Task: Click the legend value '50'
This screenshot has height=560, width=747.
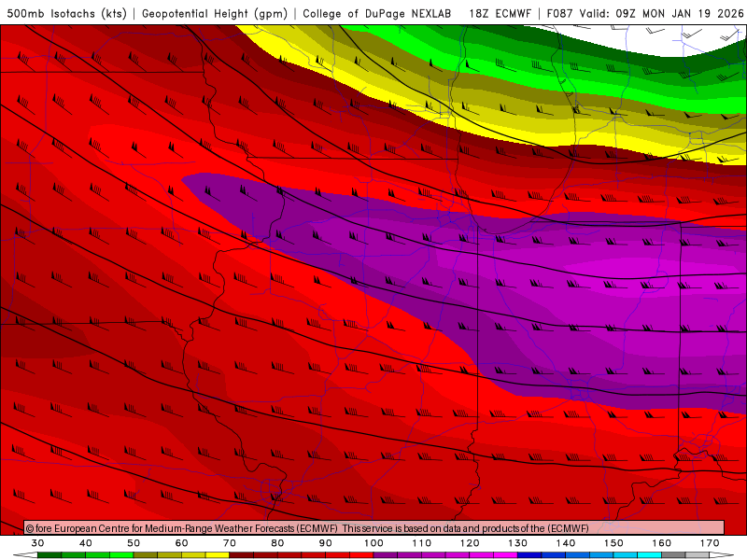Action: tap(134, 543)
